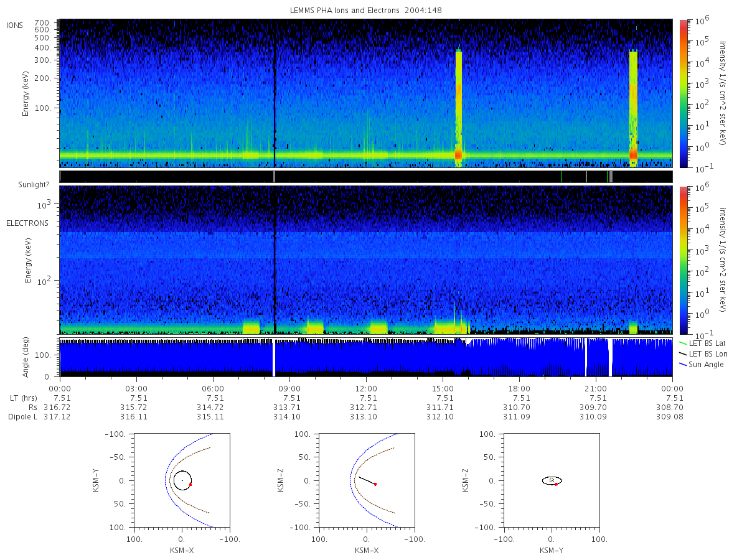Click the Rs value 316.72
This screenshot has width=747, height=560.
(x=57, y=407)
